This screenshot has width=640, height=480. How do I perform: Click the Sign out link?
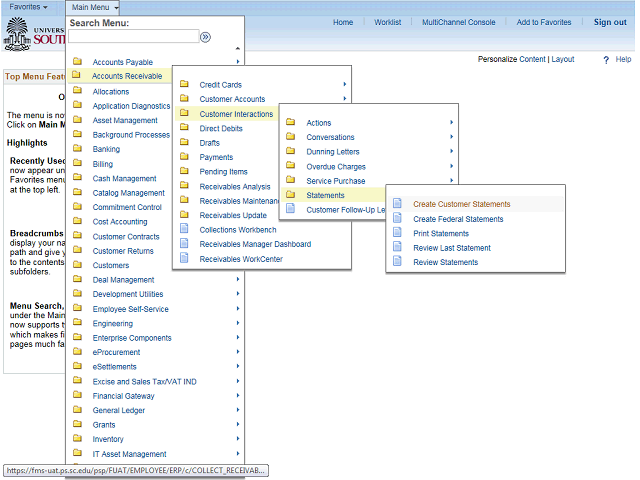610,22
